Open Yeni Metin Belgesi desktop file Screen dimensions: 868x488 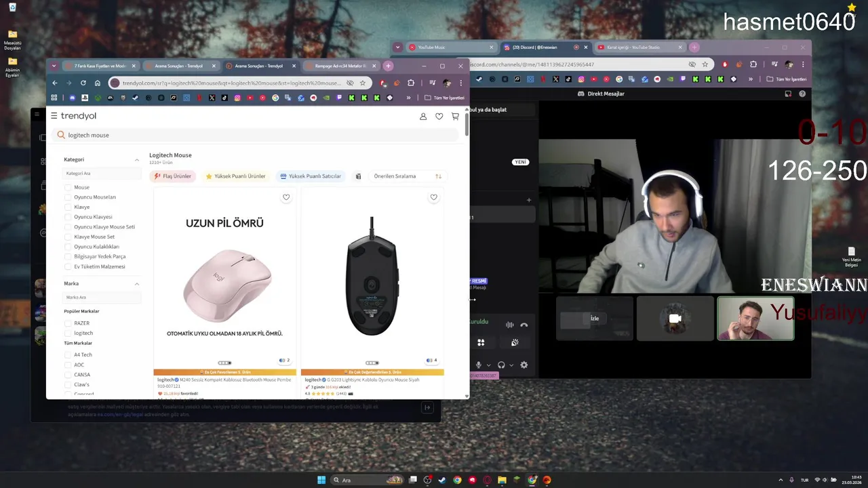point(852,256)
